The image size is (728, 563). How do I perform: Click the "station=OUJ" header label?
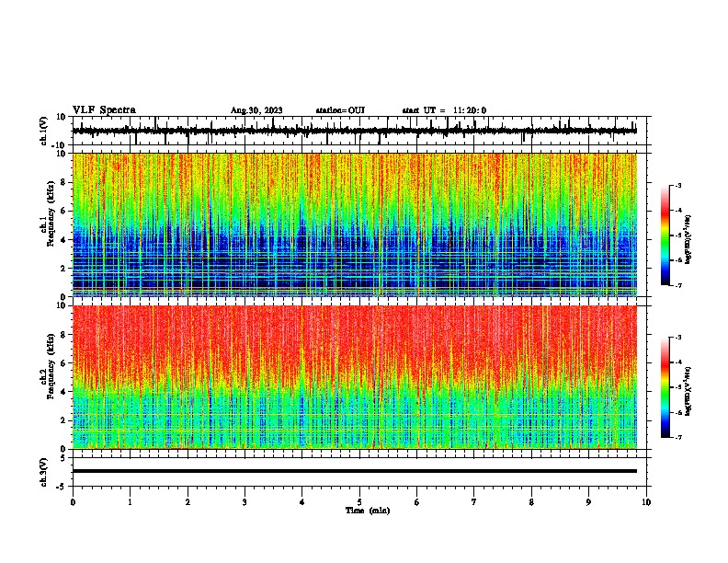point(340,110)
